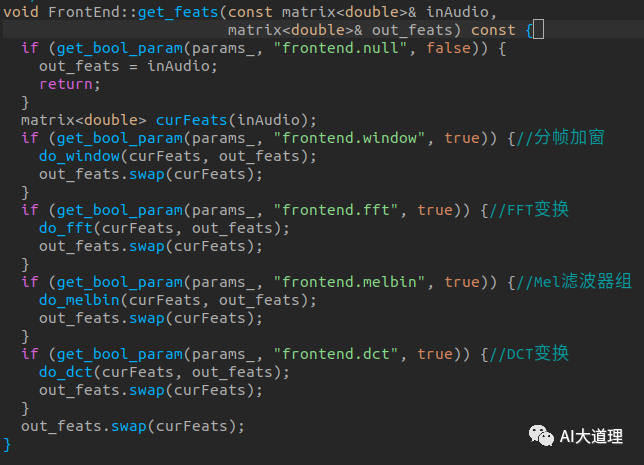The height and width of the screenshot is (465, 644).
Task: Click the "frontend.melbin" string literal
Action: click(x=350, y=282)
